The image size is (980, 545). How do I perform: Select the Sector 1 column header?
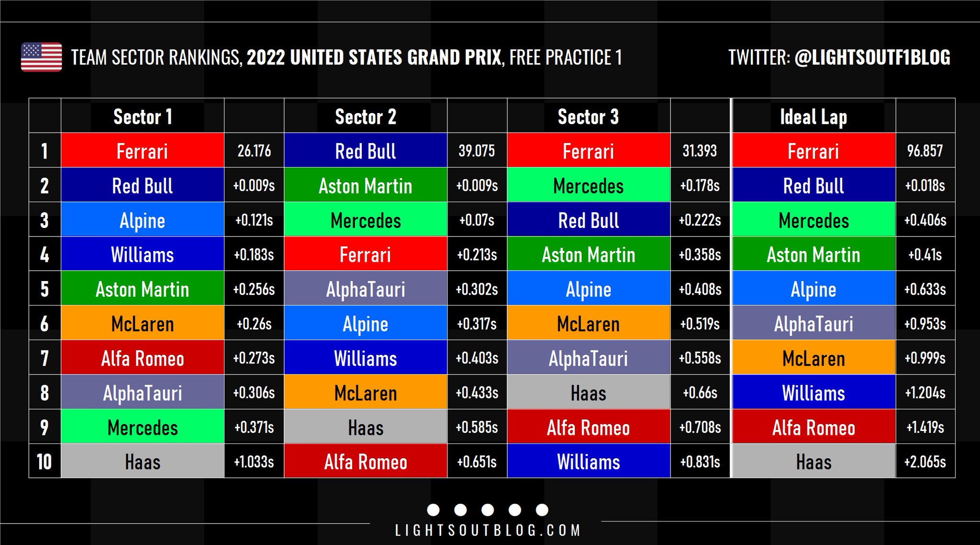(143, 116)
